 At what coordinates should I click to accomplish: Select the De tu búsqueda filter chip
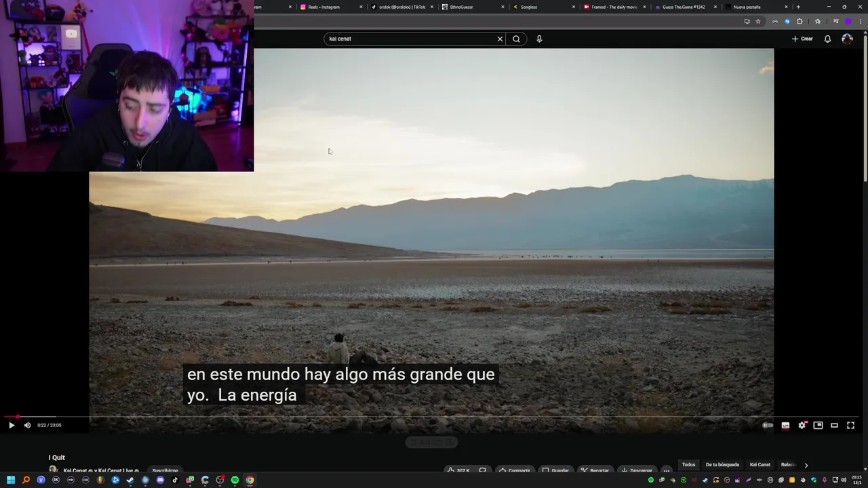point(722,465)
